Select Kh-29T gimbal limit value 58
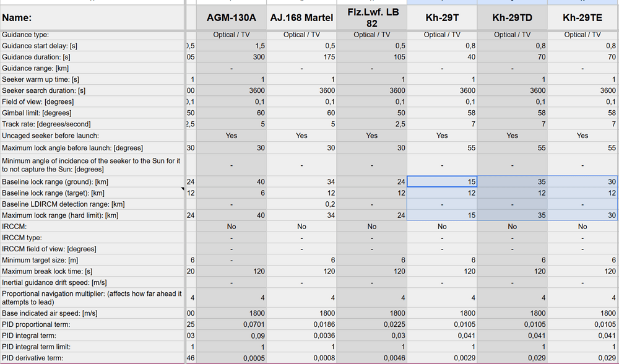Image resolution: width=619 pixels, height=364 pixels. [442, 113]
